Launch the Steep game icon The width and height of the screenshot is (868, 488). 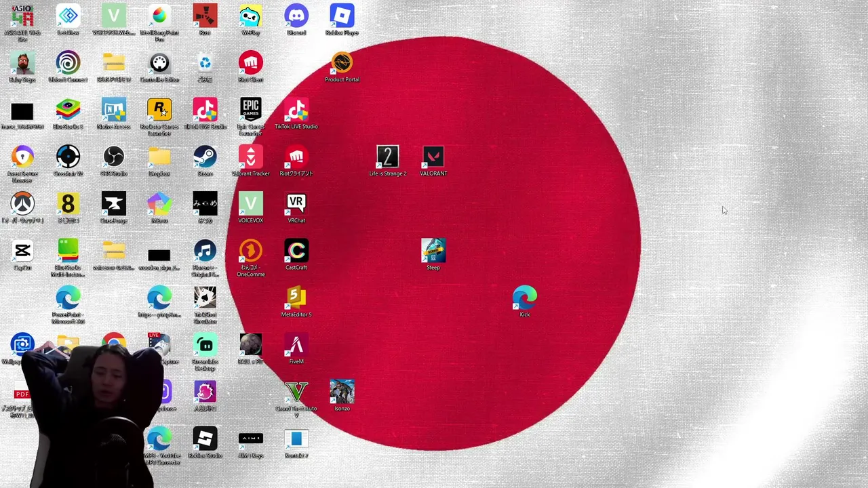point(433,251)
